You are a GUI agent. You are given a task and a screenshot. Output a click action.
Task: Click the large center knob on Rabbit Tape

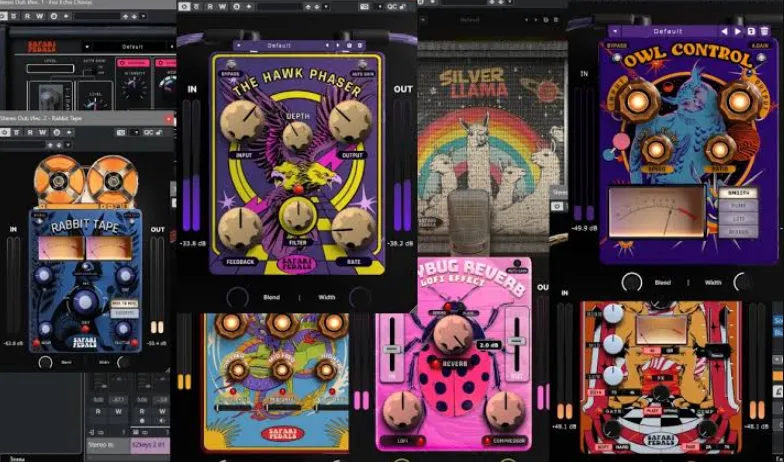coord(84,302)
